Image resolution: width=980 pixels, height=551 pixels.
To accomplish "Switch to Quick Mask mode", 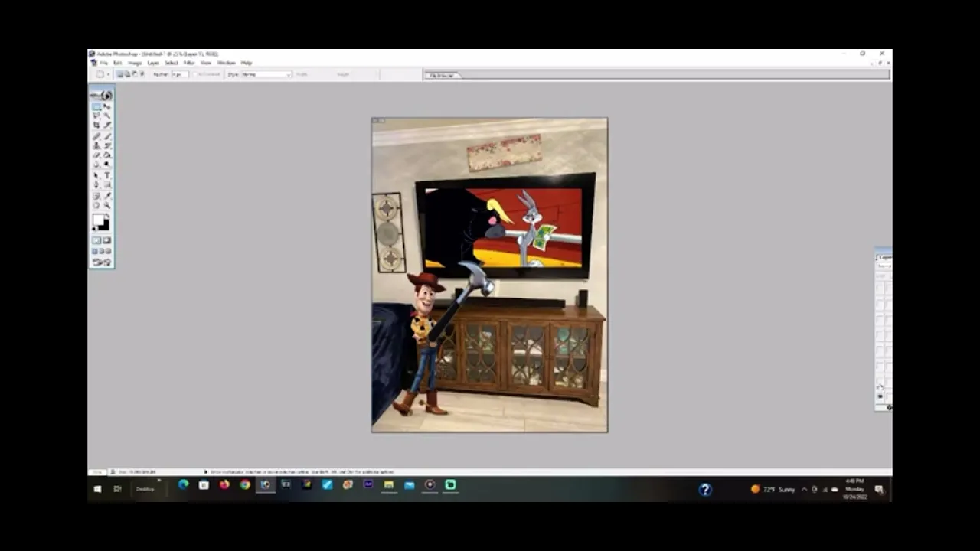I will pyautogui.click(x=107, y=240).
